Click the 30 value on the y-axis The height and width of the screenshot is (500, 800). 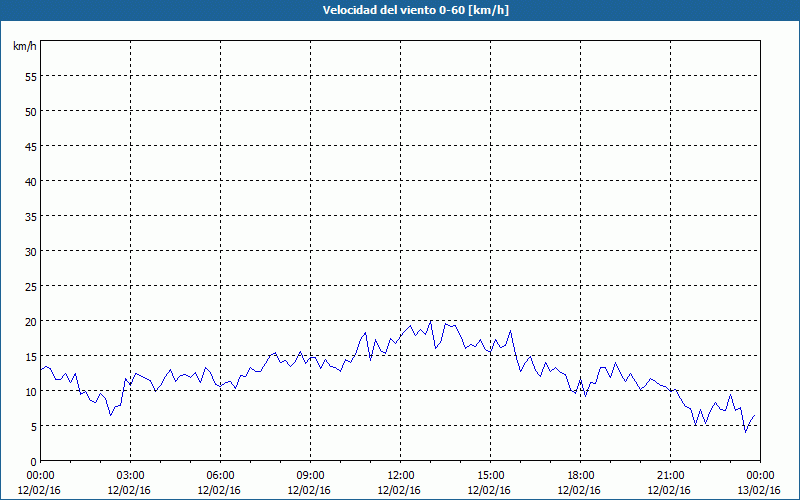coord(31,252)
